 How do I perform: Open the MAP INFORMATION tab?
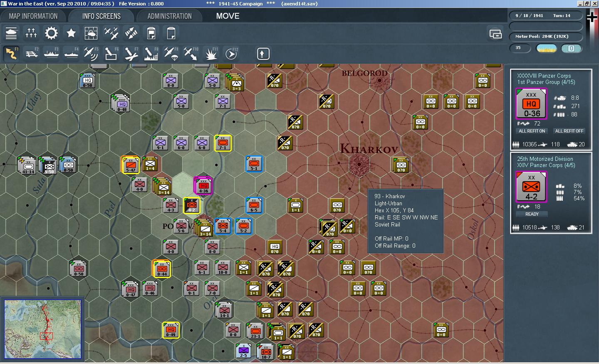[x=33, y=16]
